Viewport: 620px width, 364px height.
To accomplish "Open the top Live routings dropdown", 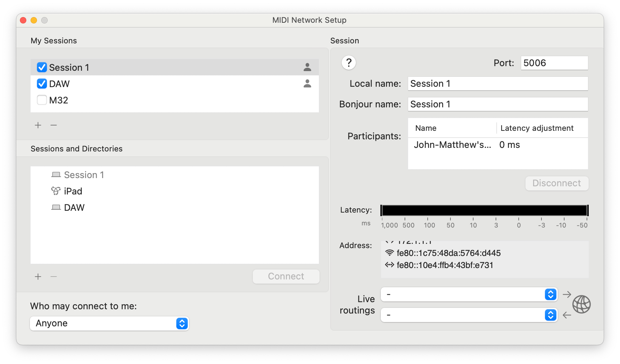I will [469, 294].
